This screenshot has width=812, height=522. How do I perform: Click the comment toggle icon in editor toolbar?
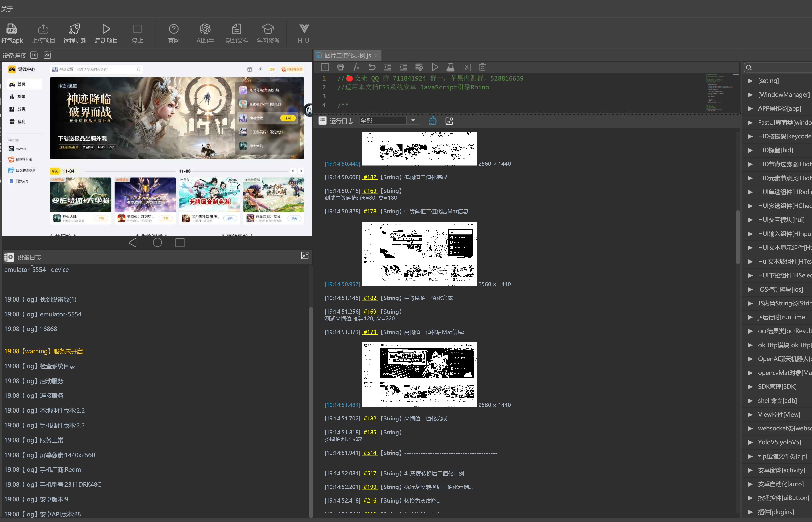[x=356, y=67]
